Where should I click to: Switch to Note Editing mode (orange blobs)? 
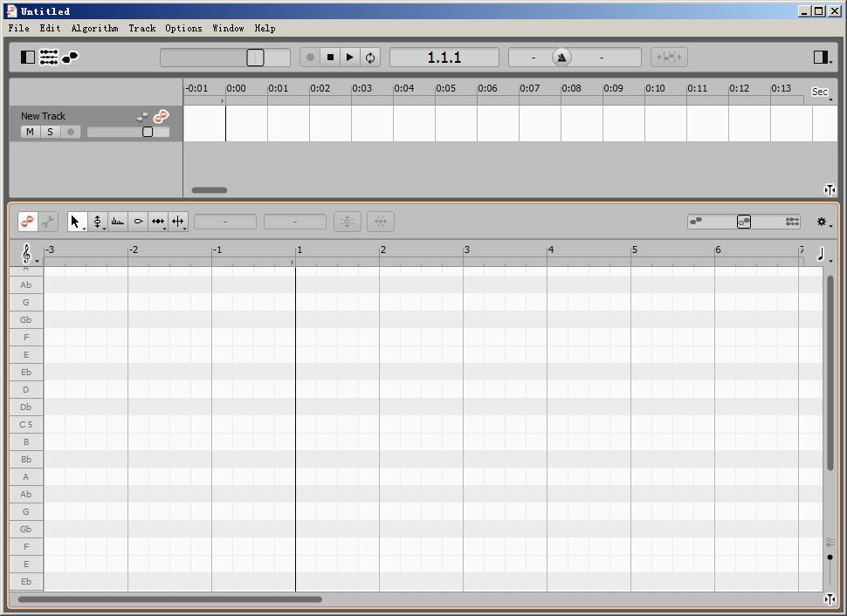pyautogui.click(x=28, y=222)
